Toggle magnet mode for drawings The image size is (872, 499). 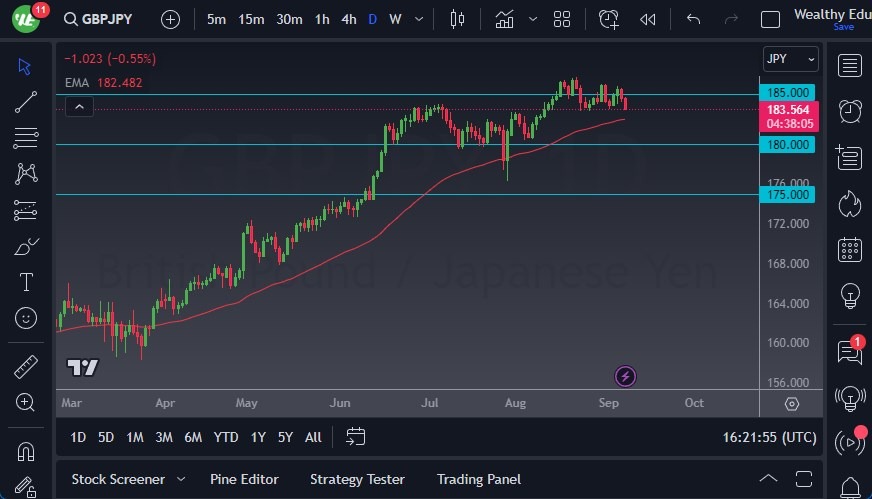pos(26,450)
